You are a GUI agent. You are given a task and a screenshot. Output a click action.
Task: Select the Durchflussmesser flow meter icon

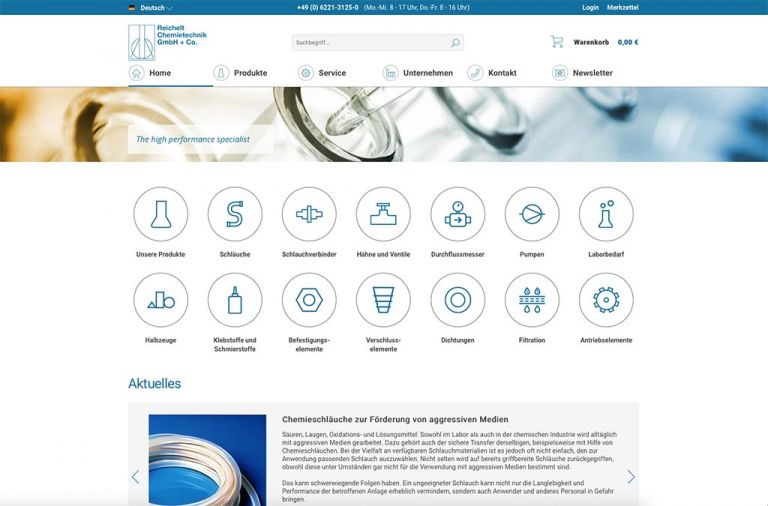coord(457,214)
